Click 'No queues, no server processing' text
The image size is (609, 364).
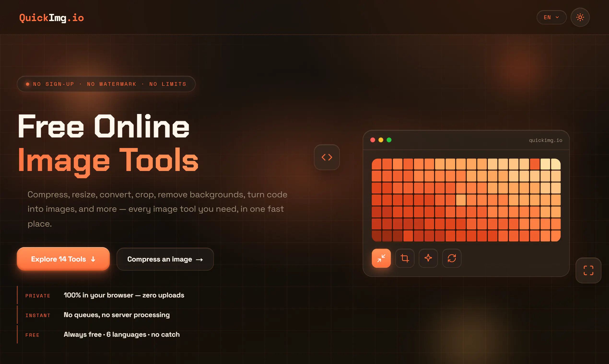pyautogui.click(x=117, y=315)
